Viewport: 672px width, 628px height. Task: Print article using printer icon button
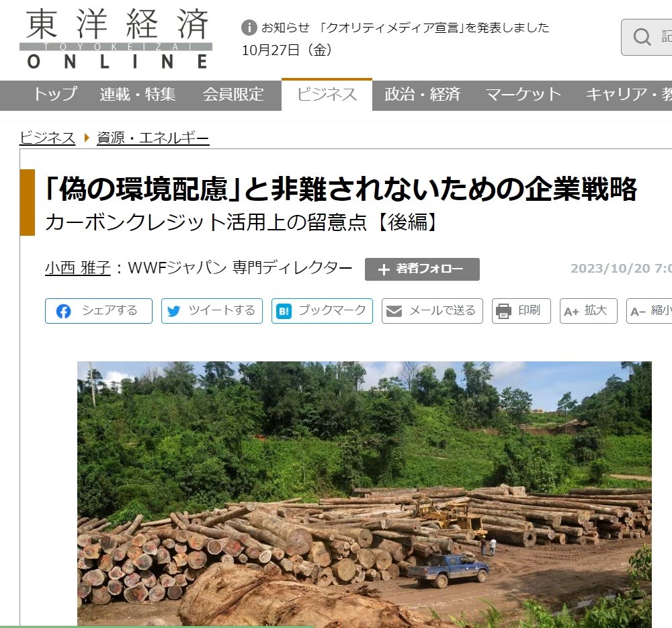click(x=521, y=310)
